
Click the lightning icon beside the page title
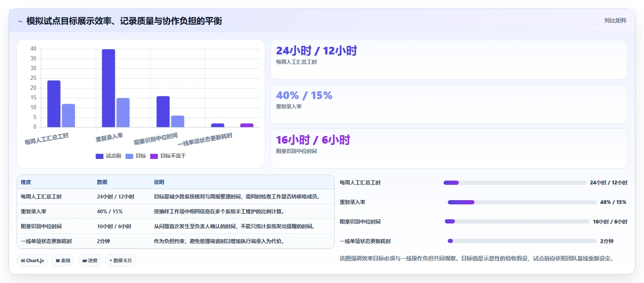coord(20,21)
